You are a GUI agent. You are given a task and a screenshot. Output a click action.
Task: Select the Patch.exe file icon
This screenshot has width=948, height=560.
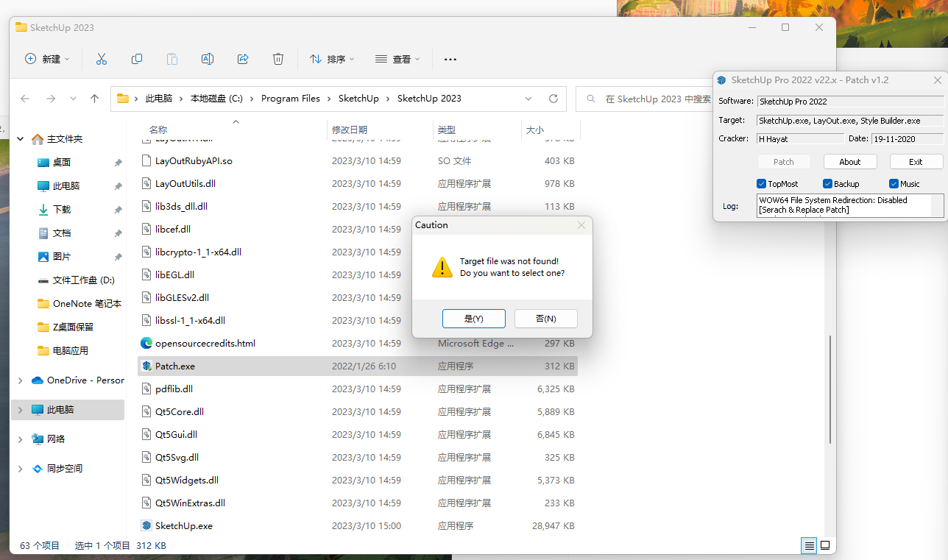pyautogui.click(x=146, y=366)
